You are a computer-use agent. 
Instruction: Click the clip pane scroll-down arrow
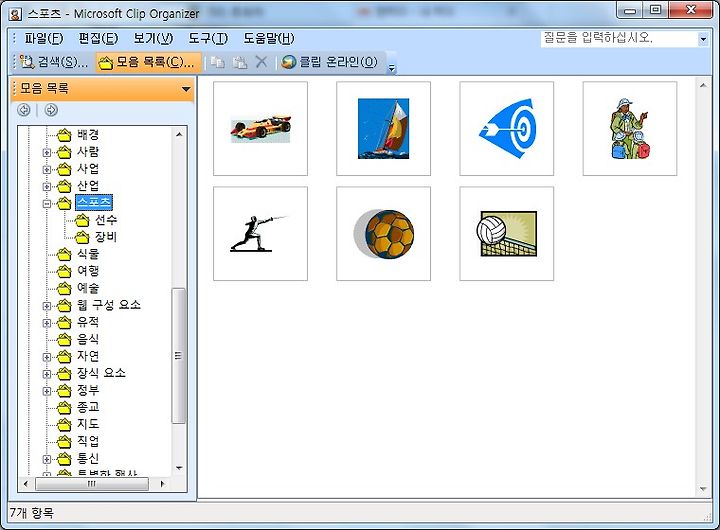point(703,489)
